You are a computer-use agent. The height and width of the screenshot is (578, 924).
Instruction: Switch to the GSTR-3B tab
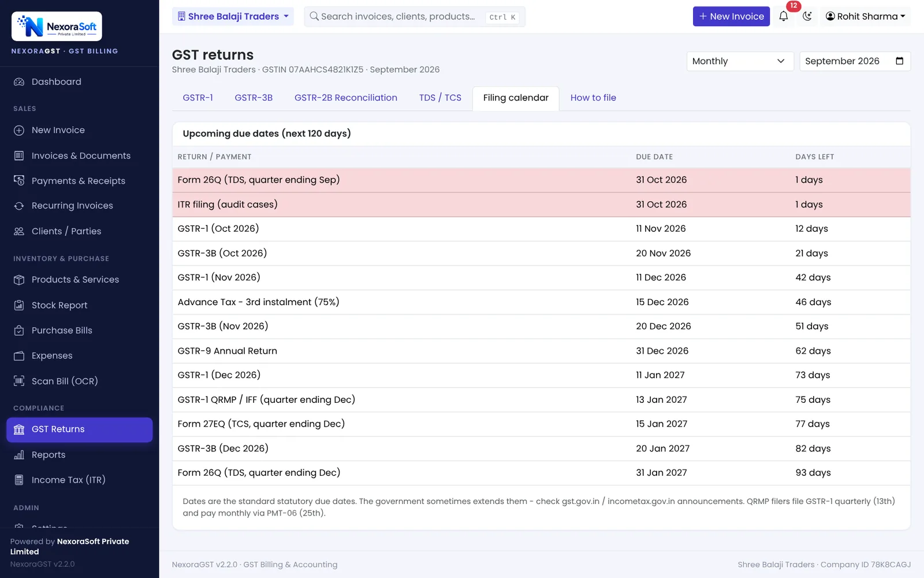tap(254, 98)
